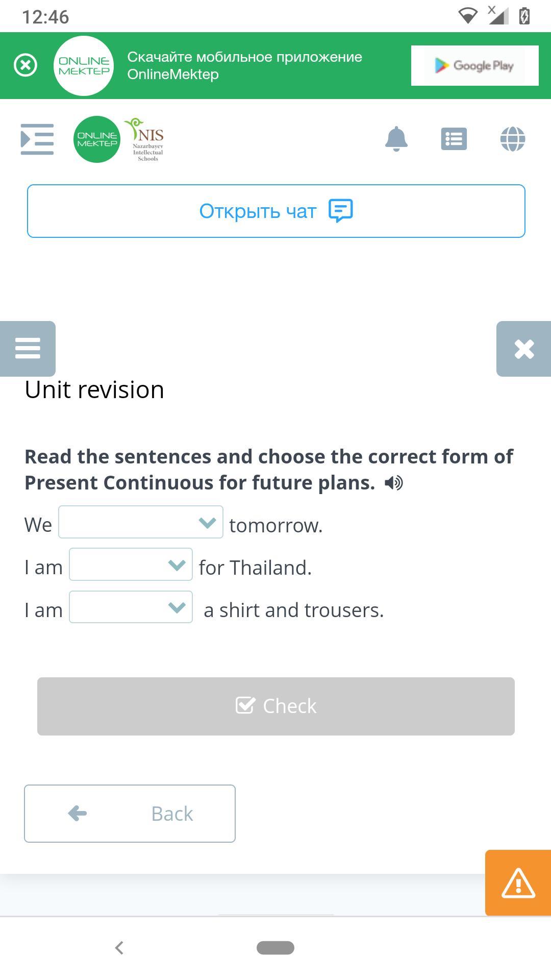Screen dimensions: 551x980
Task: Go to previous task with Back button
Action: pyautogui.click(x=130, y=814)
